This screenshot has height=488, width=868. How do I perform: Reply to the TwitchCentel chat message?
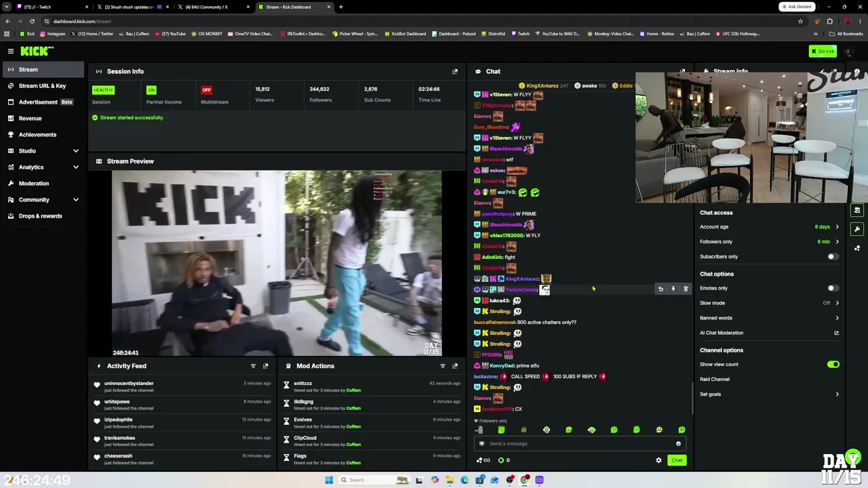[660, 289]
